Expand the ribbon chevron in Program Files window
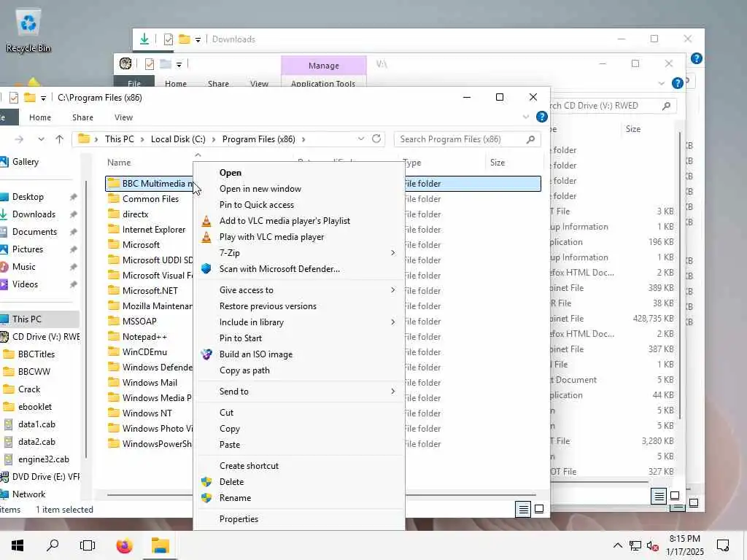 coord(525,117)
